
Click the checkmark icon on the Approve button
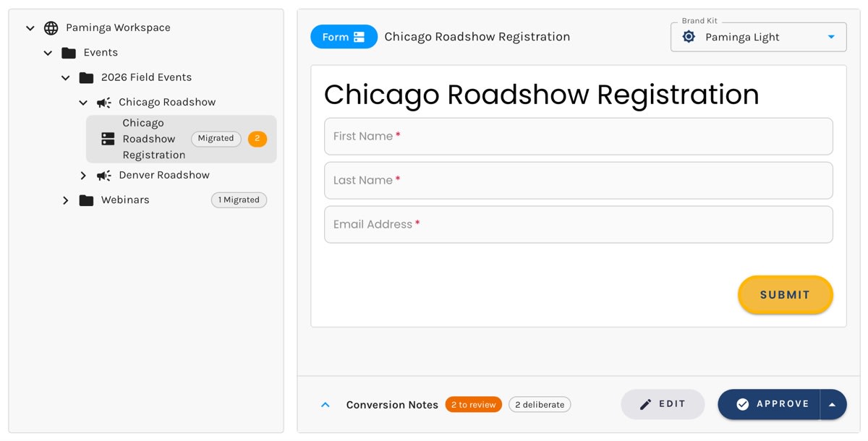tap(742, 404)
